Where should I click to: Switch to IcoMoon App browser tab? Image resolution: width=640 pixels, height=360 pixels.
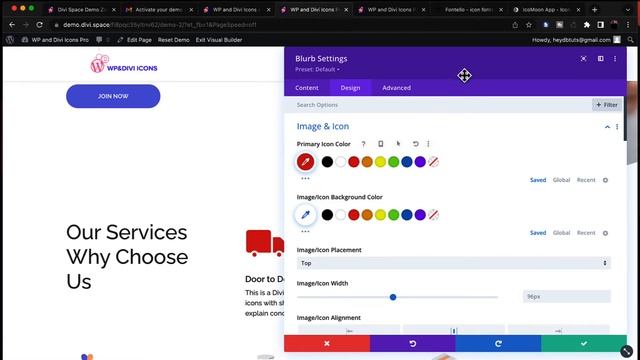coord(545,9)
